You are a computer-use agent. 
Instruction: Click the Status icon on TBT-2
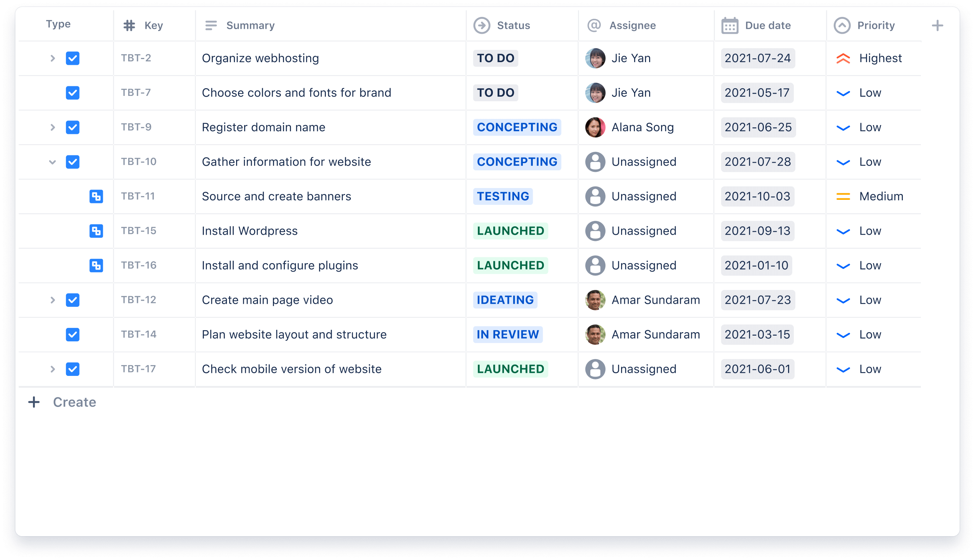495,58
